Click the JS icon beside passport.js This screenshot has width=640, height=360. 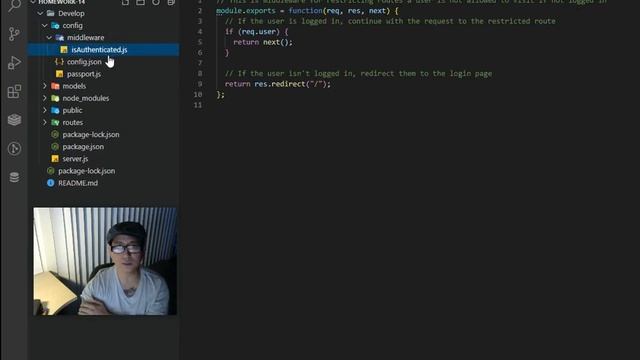tap(60, 74)
